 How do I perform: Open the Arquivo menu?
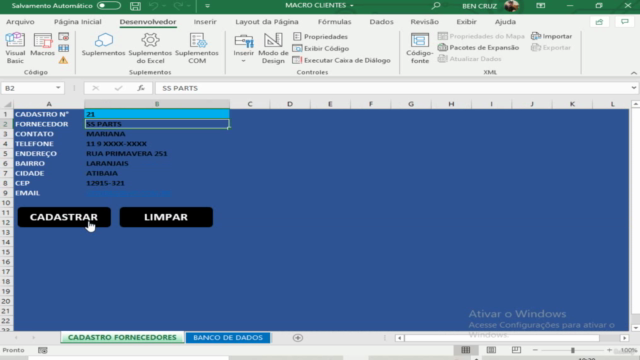point(20,22)
